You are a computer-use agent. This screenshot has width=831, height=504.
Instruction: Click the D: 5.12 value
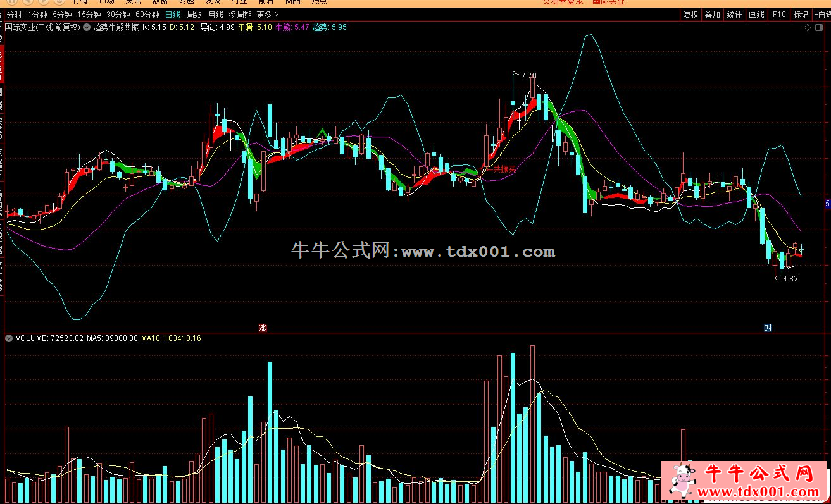point(182,27)
